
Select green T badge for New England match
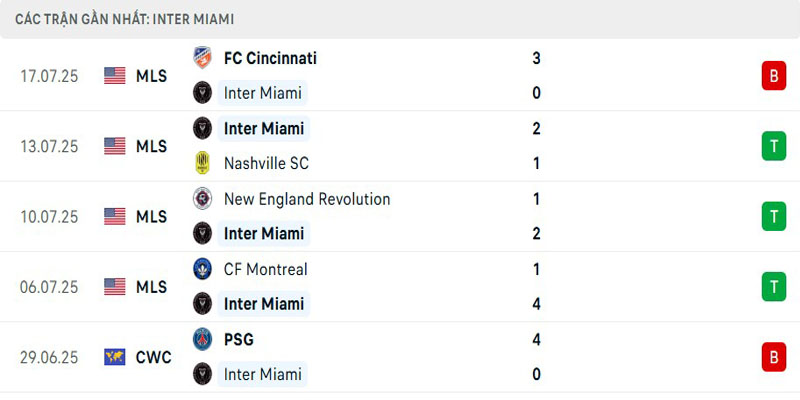coord(773,216)
